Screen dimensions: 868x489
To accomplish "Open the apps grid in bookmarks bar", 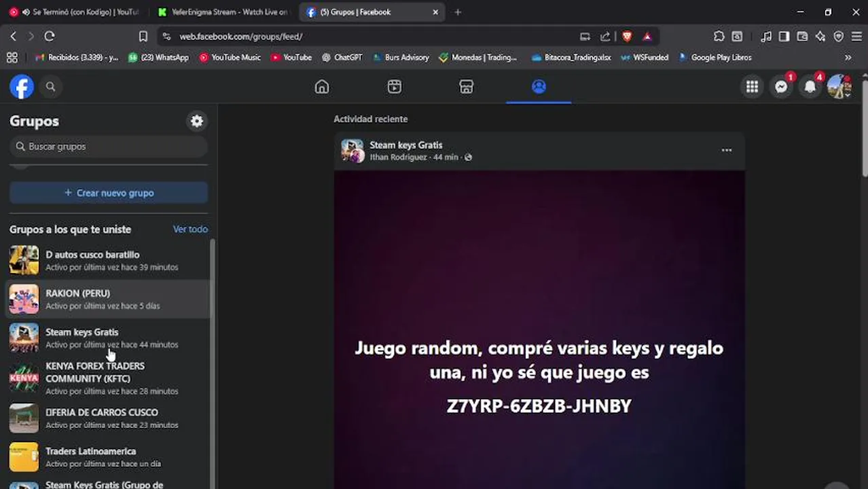I will [x=12, y=58].
